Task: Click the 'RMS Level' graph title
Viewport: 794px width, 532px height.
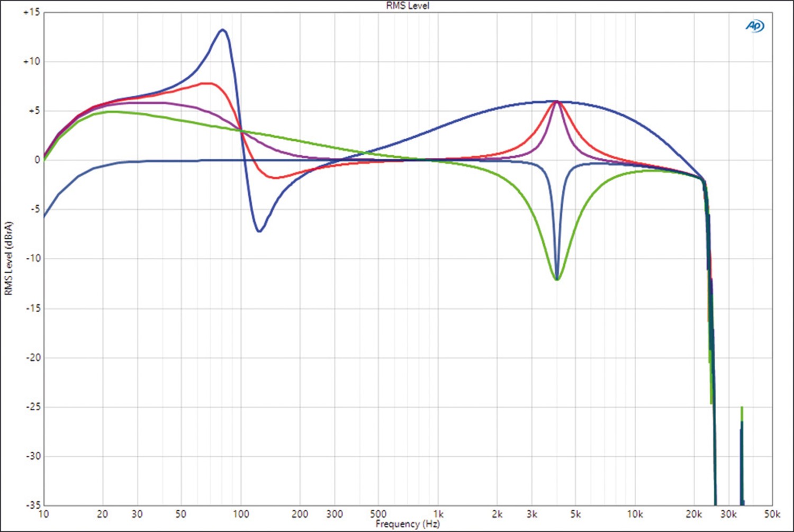Action: [408, 6]
